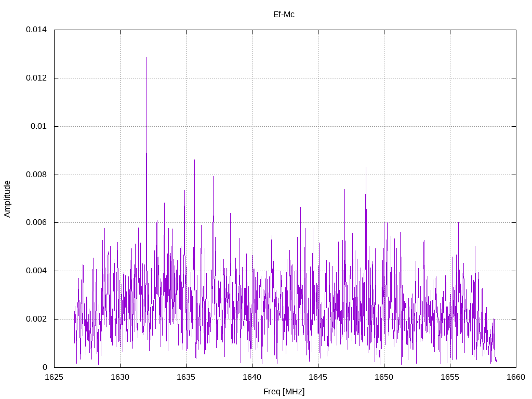This screenshot has width=532, height=399.
Task: Click the x-axis tick value 1635
Action: click(x=187, y=377)
